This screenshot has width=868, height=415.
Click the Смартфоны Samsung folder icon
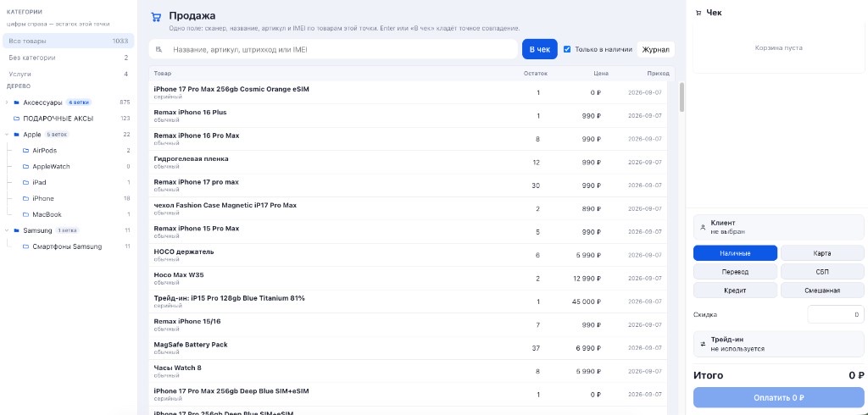tap(26, 246)
